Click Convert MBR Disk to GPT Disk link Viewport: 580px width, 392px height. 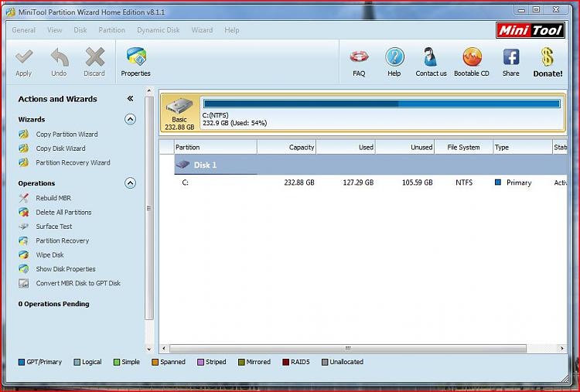click(78, 283)
